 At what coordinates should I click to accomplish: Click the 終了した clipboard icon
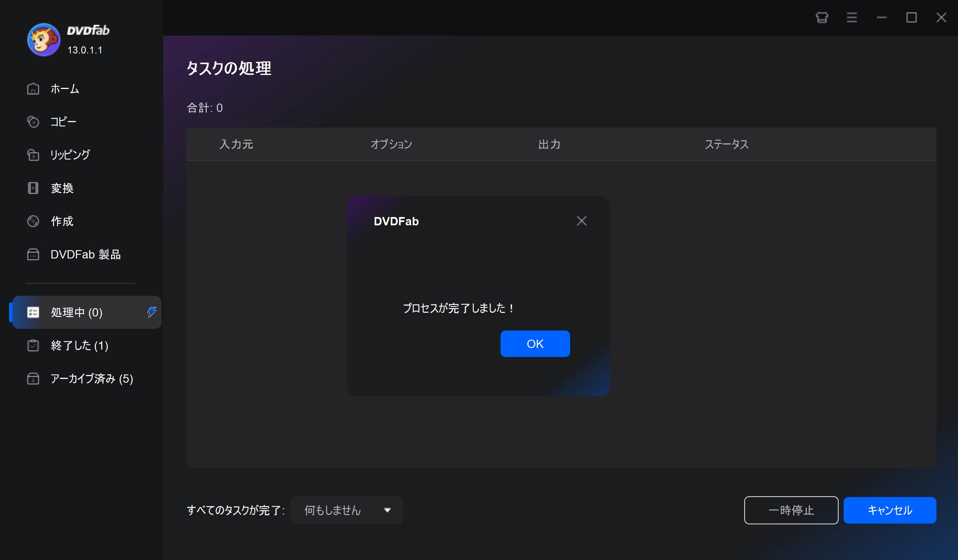point(33,345)
